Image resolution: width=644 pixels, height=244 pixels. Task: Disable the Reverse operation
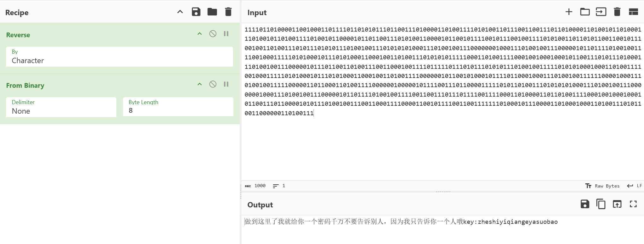tap(213, 34)
